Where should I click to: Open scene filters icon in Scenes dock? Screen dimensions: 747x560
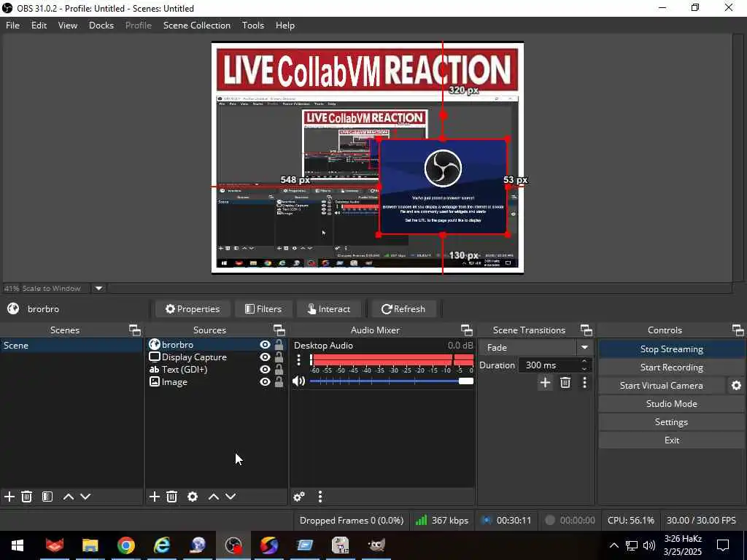tap(47, 497)
